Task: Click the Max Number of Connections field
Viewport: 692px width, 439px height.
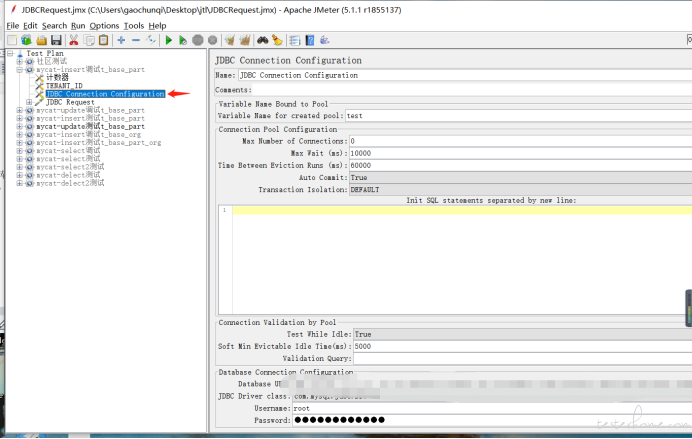Action: (520, 141)
